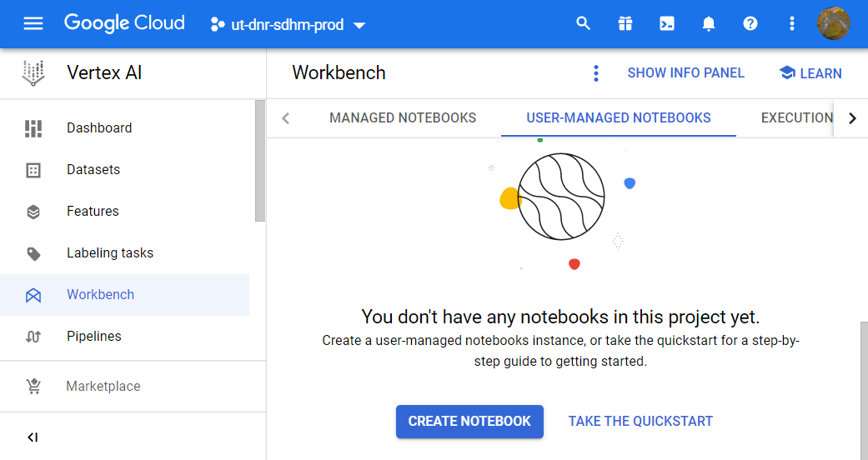Switch to the Managed Notebooks tab

point(403,117)
